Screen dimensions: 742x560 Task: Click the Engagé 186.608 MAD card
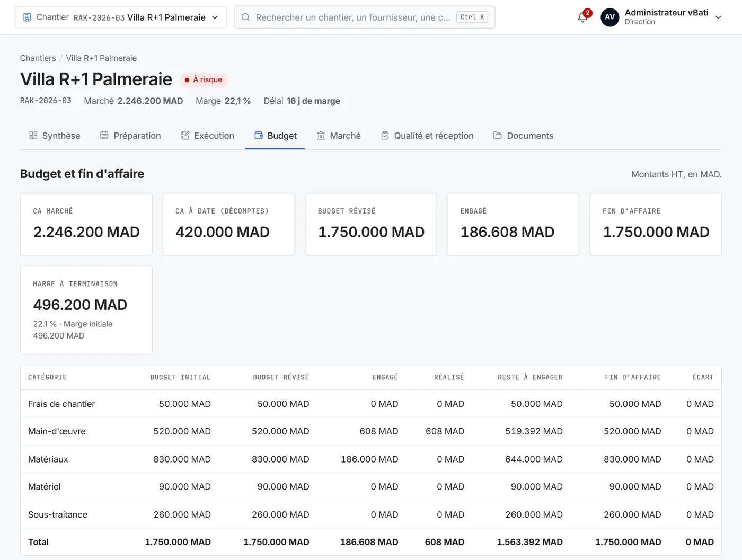coord(513,224)
